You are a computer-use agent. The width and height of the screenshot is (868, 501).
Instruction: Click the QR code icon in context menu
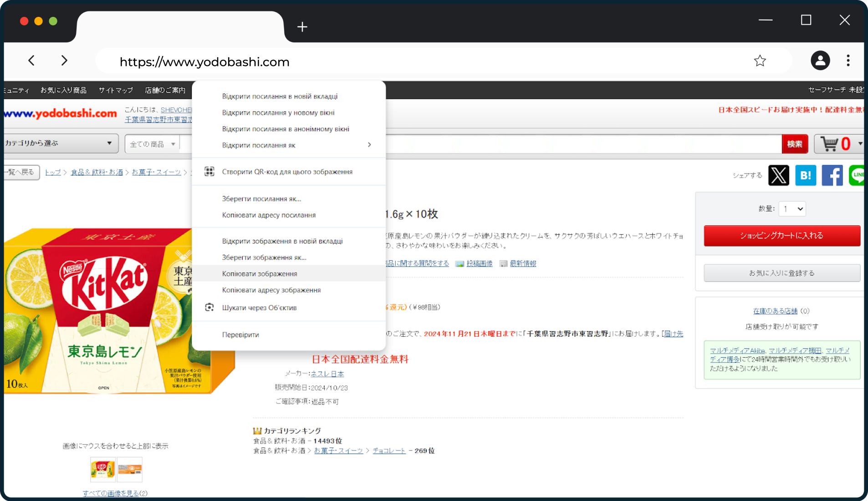[x=209, y=172]
